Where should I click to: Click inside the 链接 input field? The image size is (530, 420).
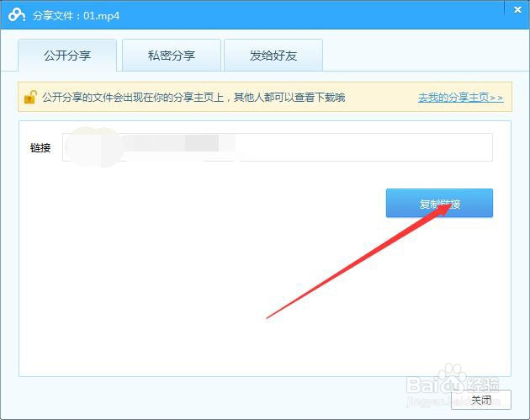tap(277, 147)
